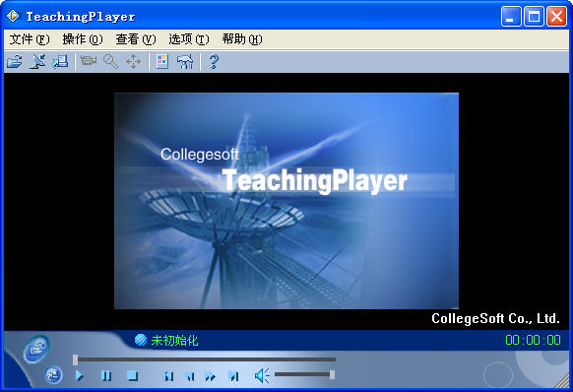
Task: Close the TeachingPlayer window
Action: (x=556, y=16)
